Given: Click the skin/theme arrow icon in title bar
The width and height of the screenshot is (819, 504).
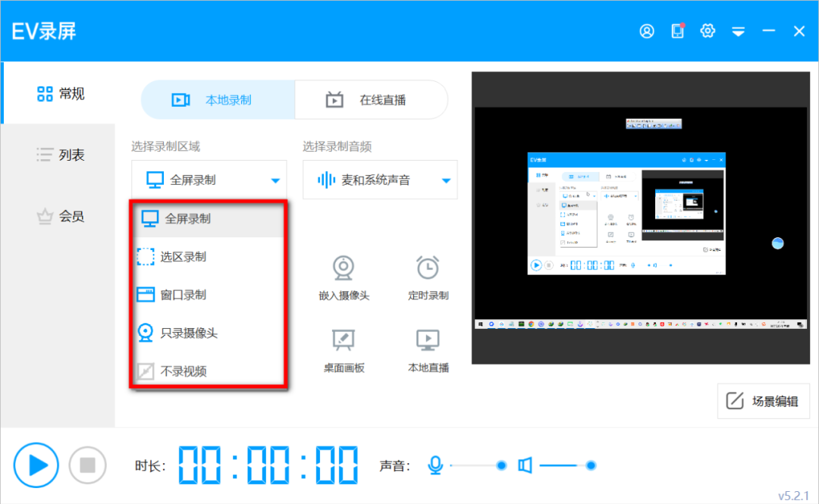Looking at the screenshot, I should point(739,31).
